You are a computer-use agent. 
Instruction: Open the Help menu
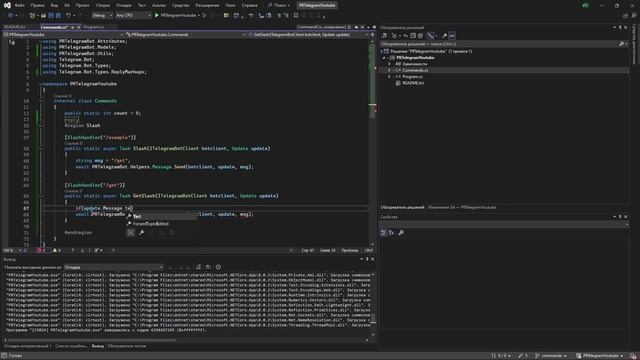(249, 5)
